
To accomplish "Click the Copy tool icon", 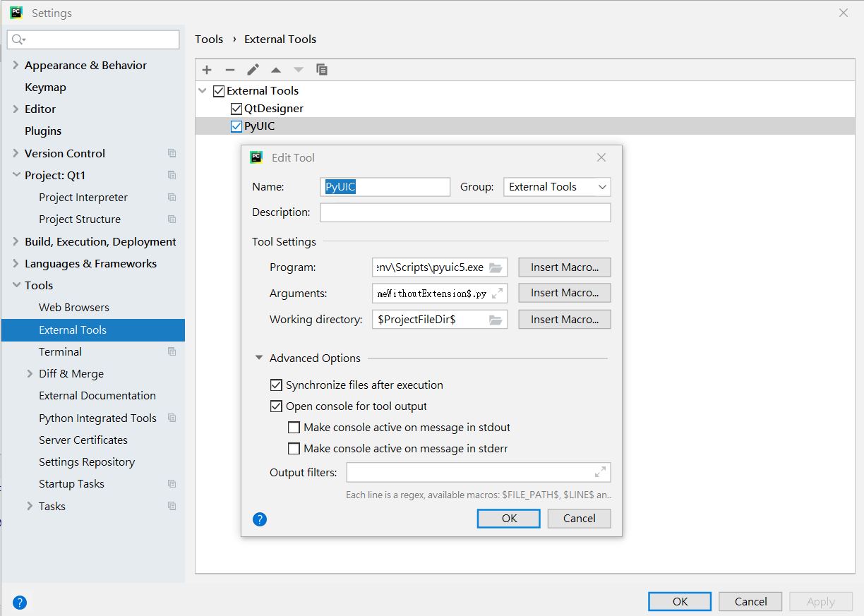I will (322, 69).
